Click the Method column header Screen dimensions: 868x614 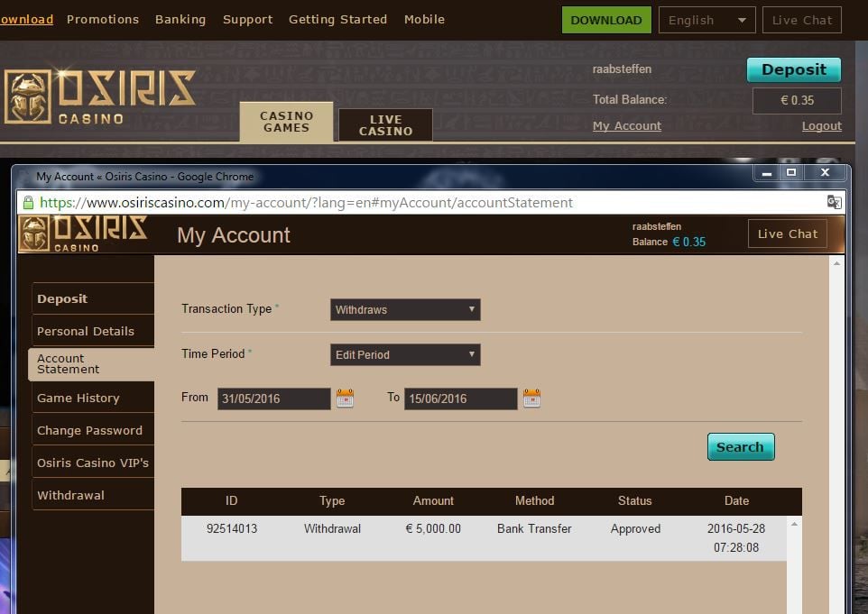click(x=534, y=500)
